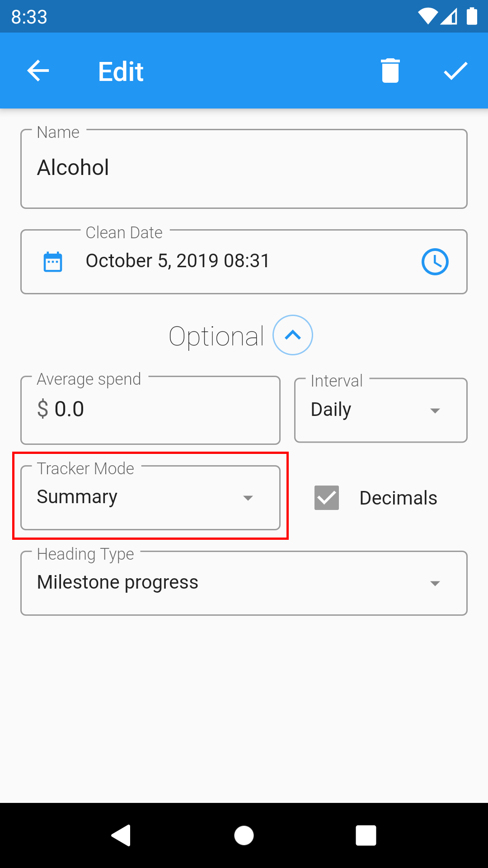Image resolution: width=488 pixels, height=868 pixels.
Task: Tap the clean date text October 5, 2019
Action: click(x=178, y=261)
